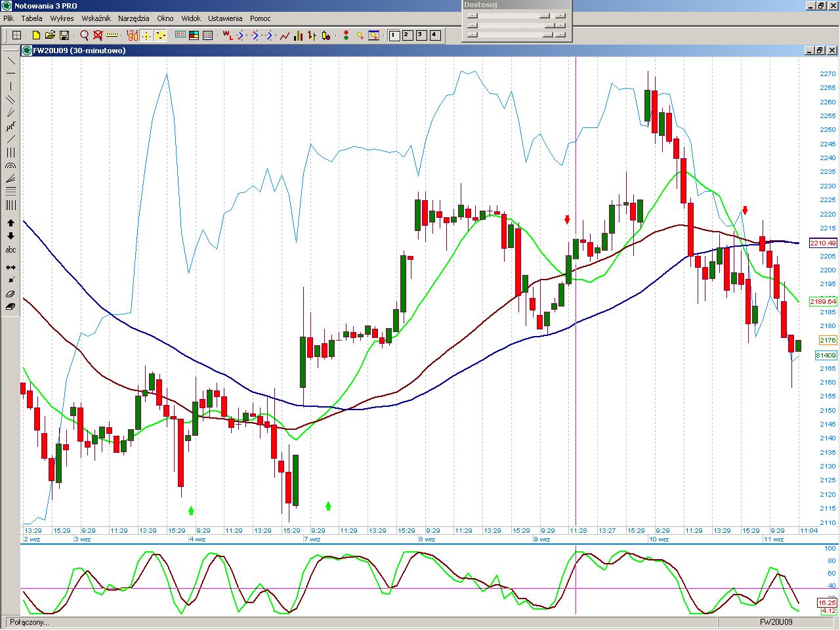840x630 pixels.
Task: Open a file using the folder icon
Action: click(50, 35)
